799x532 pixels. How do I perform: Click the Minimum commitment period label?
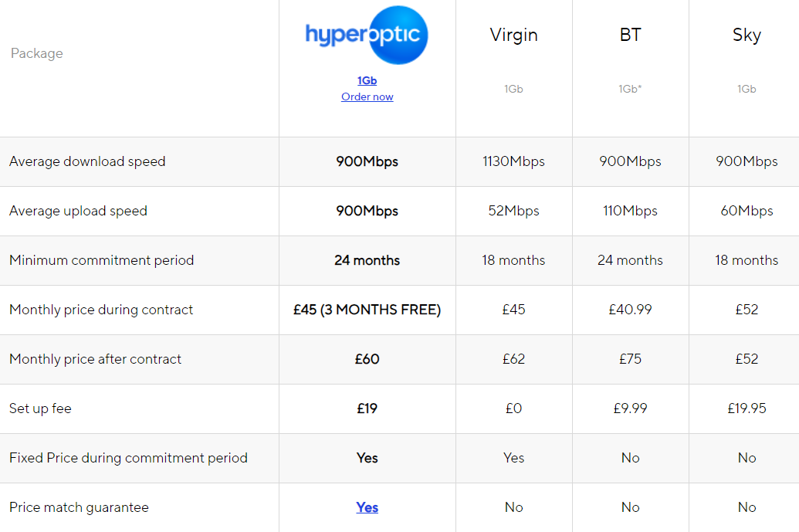(x=101, y=260)
